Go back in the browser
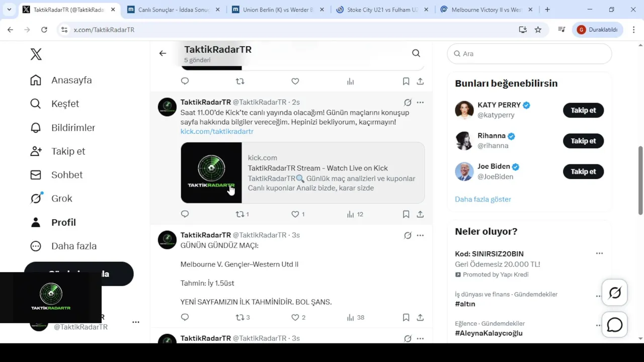The height and width of the screenshot is (362, 644). click(10, 30)
